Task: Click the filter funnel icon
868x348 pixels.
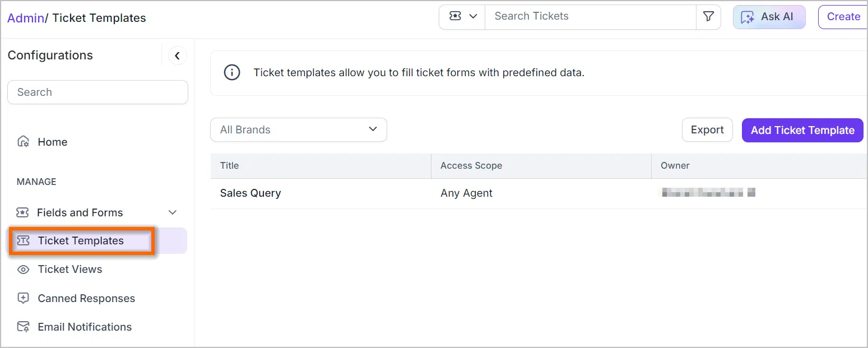Action: pos(708,17)
